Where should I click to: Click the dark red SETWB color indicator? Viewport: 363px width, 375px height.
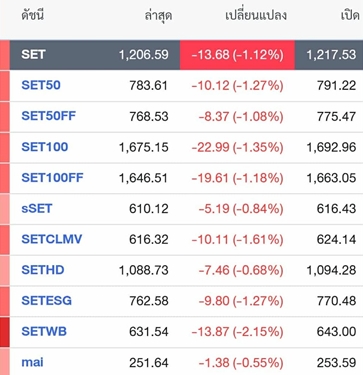click(x=5, y=332)
